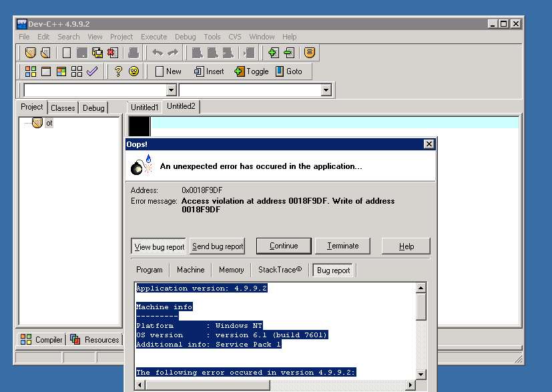Click the greyed-out Find toolbar icon
The height and width of the screenshot is (392, 552).
[x=197, y=53]
